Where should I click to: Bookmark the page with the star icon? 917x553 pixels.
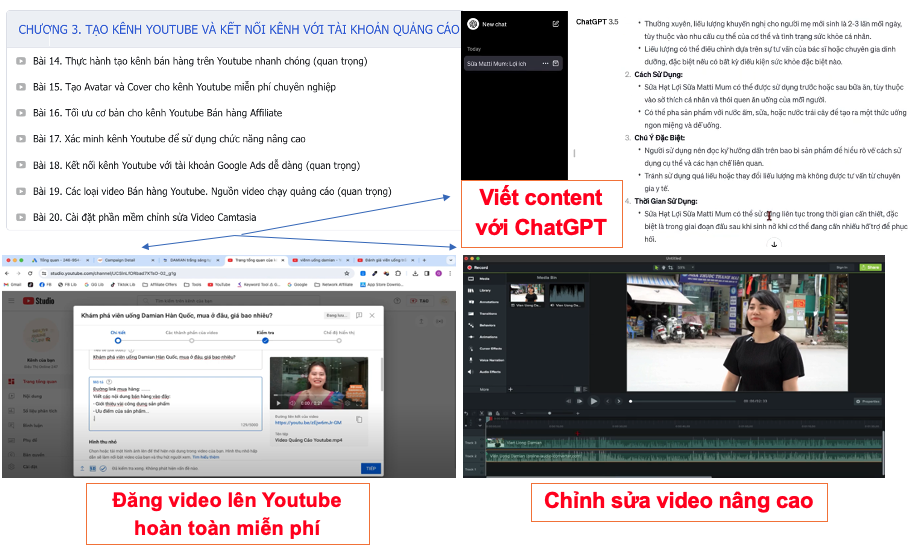click(347, 273)
